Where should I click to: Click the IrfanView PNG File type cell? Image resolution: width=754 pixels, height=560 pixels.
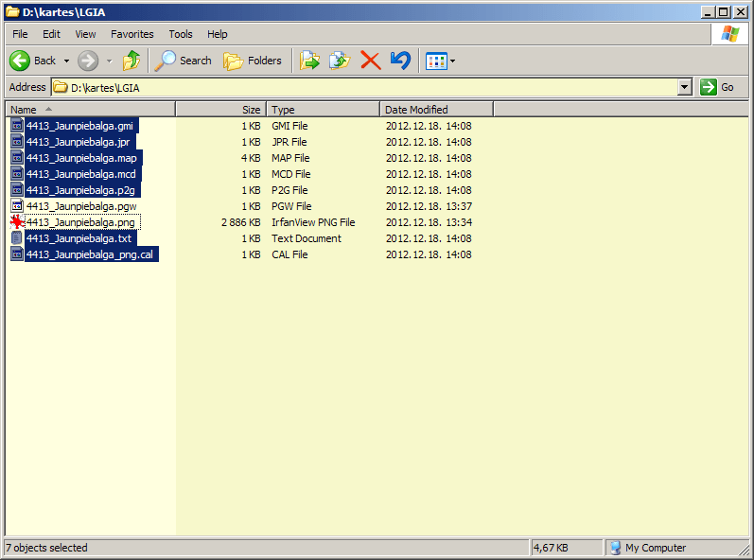313,222
